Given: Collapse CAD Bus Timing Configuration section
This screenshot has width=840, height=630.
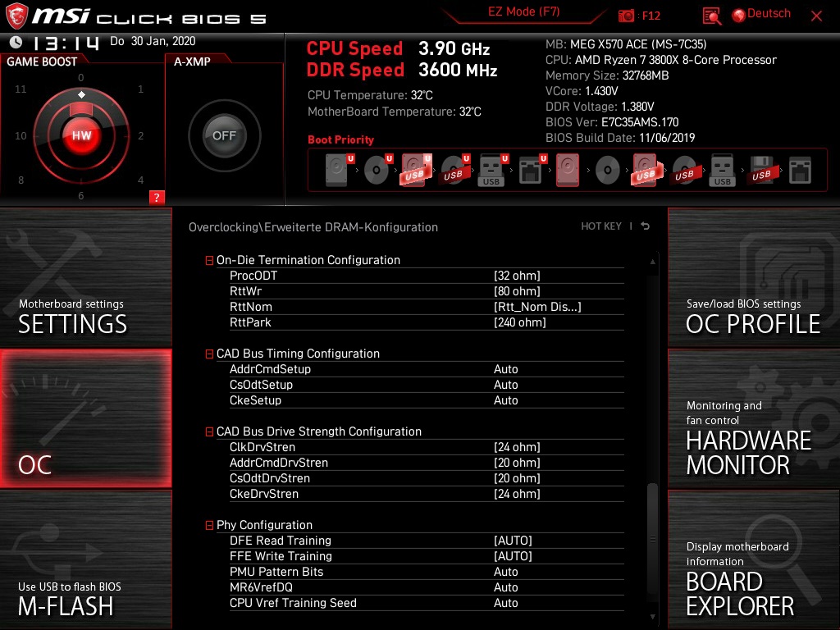Looking at the screenshot, I should (209, 354).
